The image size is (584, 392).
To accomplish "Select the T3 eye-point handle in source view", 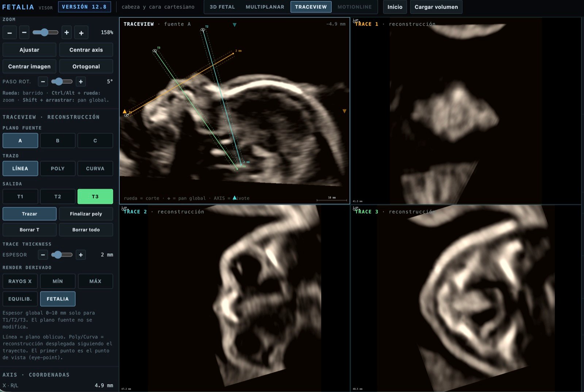I will pyautogui.click(x=155, y=51).
